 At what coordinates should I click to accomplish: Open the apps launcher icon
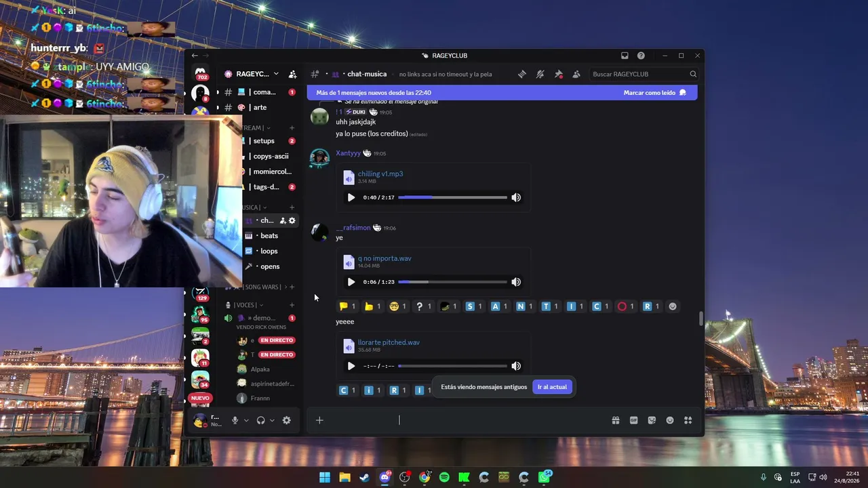tap(688, 420)
